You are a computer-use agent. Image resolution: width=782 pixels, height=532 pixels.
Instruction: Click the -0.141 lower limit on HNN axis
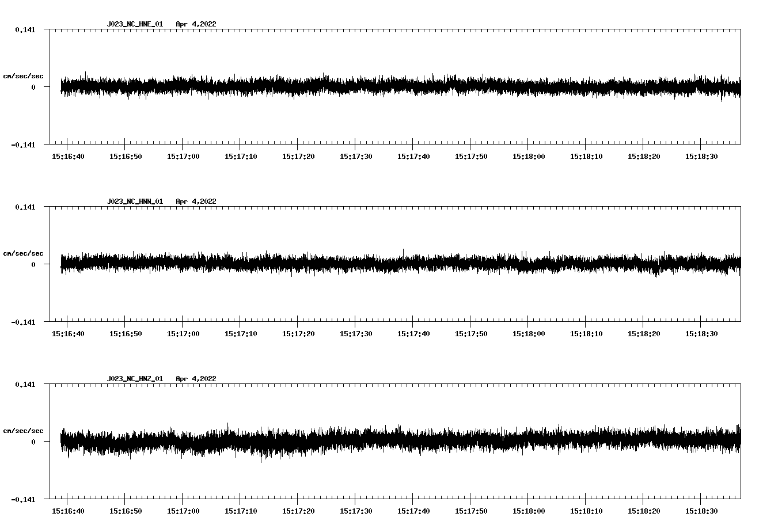(x=23, y=322)
